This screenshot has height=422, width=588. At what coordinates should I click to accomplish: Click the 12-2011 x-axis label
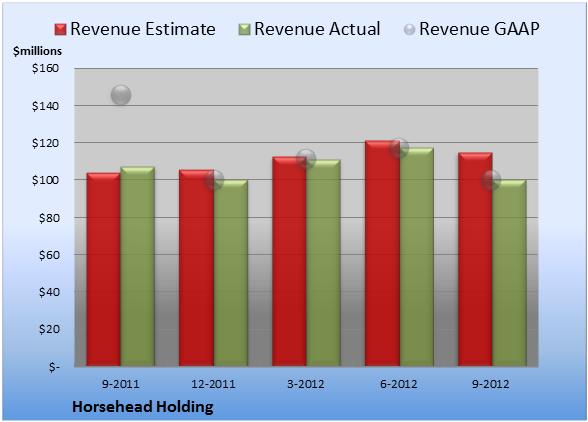[x=213, y=384]
